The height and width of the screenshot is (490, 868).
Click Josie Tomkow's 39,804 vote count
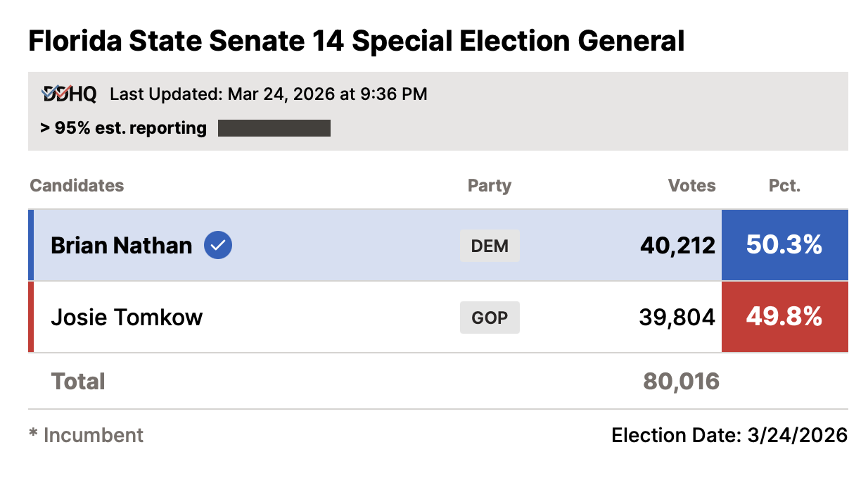[677, 317]
